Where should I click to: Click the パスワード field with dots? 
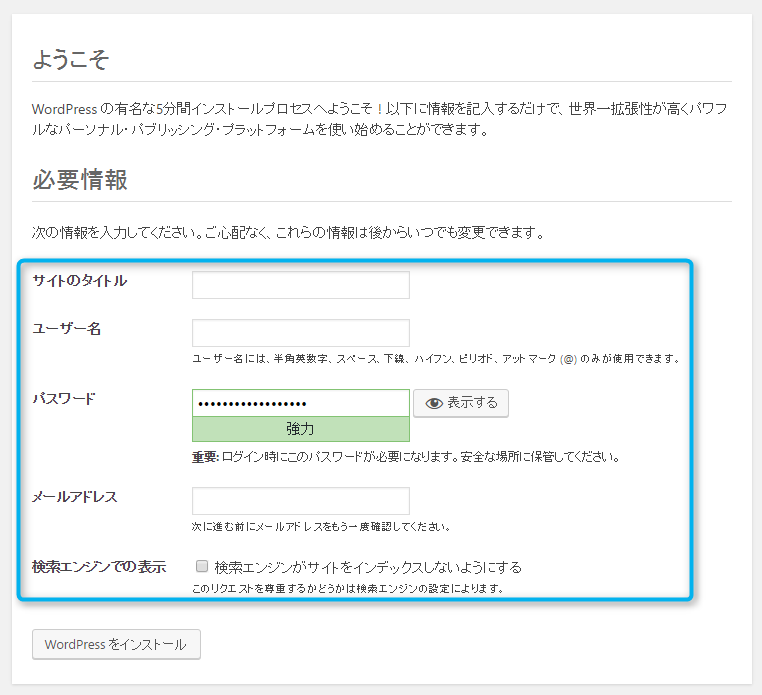301,403
